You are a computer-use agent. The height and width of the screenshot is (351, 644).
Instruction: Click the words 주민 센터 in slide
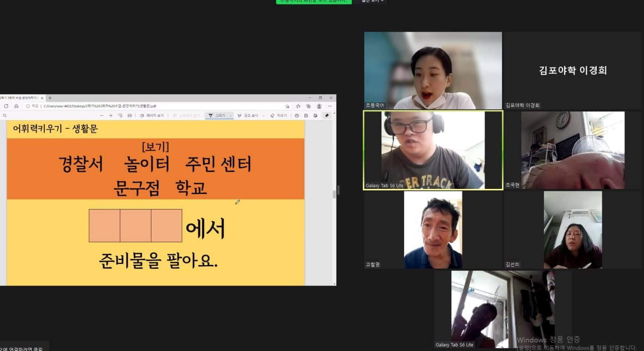(218, 164)
